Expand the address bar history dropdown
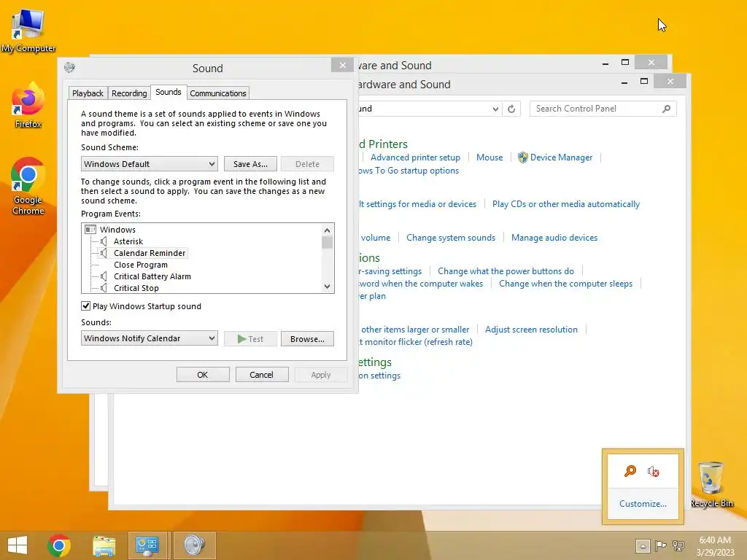The width and height of the screenshot is (747, 560). (495, 109)
